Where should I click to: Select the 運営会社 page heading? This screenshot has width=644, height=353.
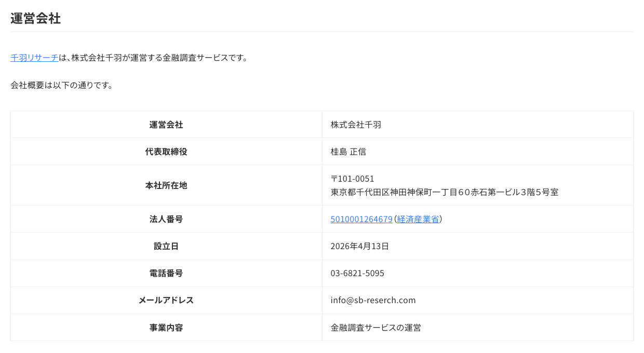(35, 19)
